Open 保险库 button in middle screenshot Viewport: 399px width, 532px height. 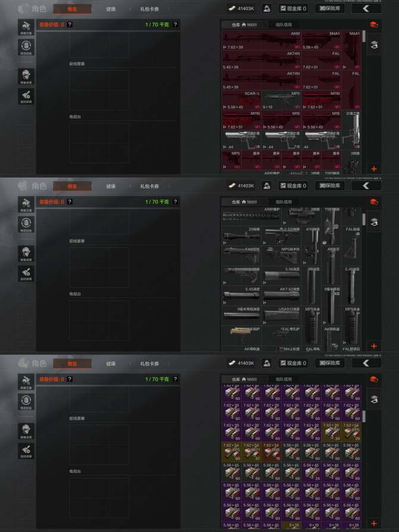tap(330, 185)
